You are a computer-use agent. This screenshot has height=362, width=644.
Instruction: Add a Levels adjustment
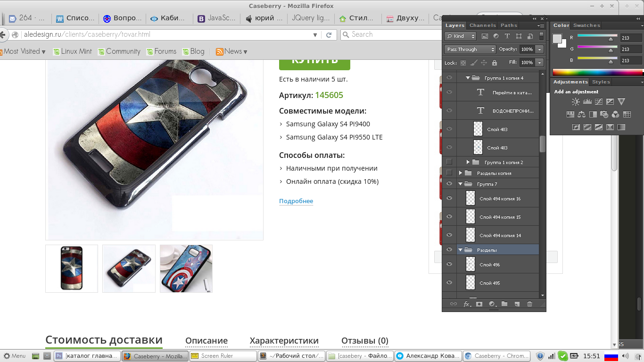click(x=587, y=101)
